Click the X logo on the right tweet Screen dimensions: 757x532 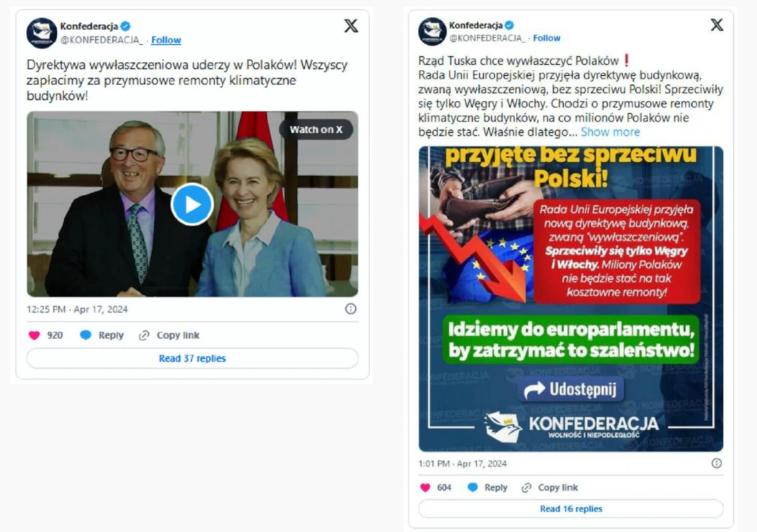point(717,25)
